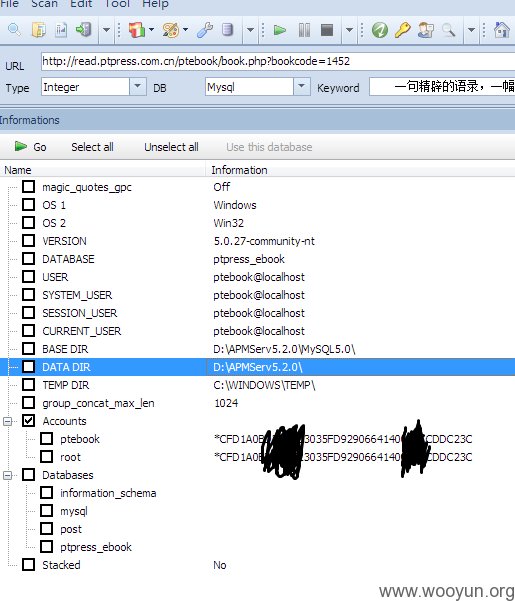Click the red and green boxes icon

point(136,30)
